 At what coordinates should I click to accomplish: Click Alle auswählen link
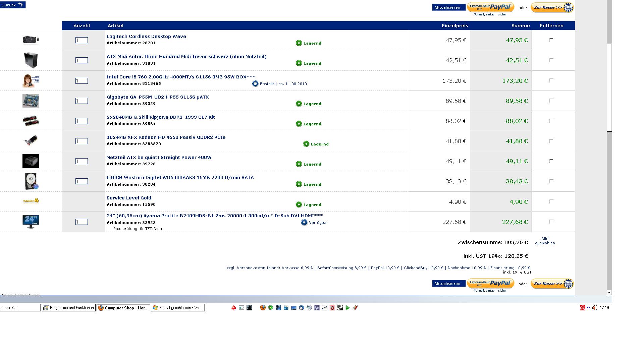[x=545, y=241]
